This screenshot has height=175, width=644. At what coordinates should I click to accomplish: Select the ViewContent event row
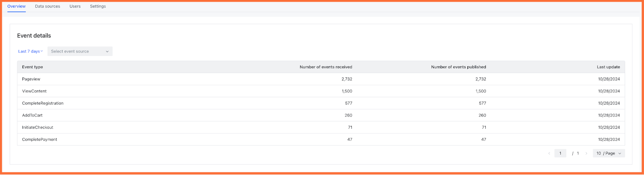pos(321,91)
